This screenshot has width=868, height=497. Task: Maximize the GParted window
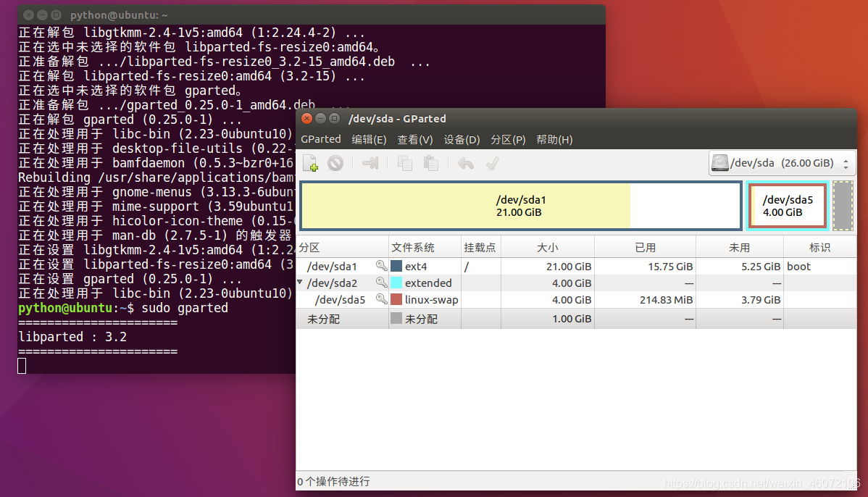click(x=334, y=118)
